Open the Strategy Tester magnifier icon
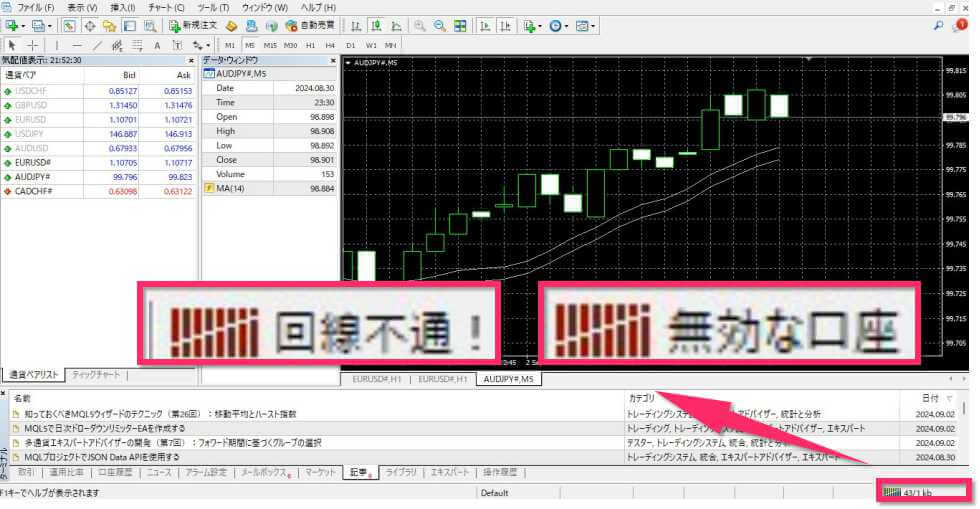This screenshot has width=980, height=509. 150,26
